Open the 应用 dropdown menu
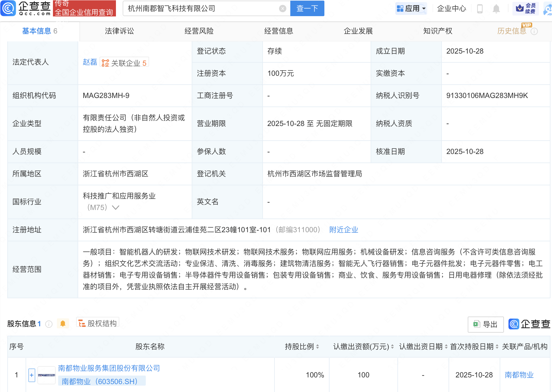 411,9
